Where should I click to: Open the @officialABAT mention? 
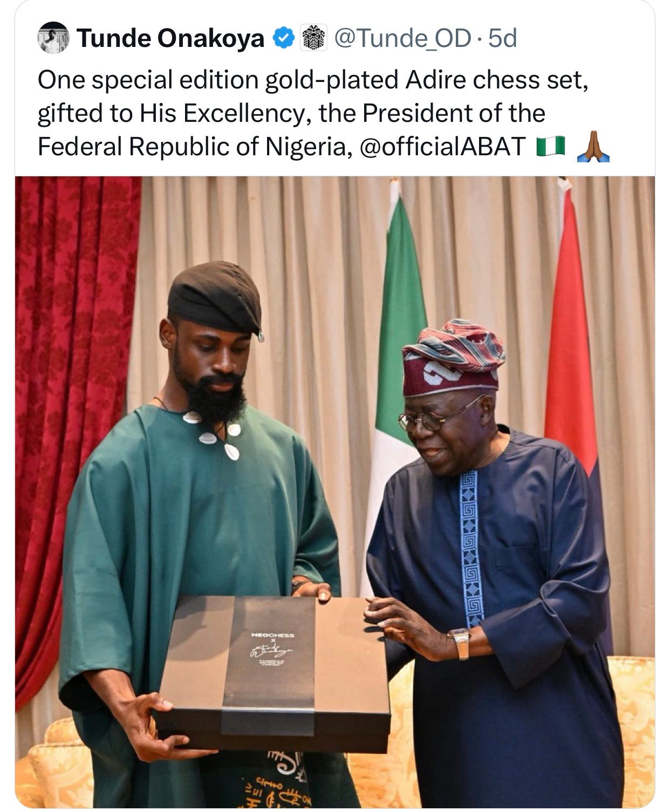click(442, 146)
